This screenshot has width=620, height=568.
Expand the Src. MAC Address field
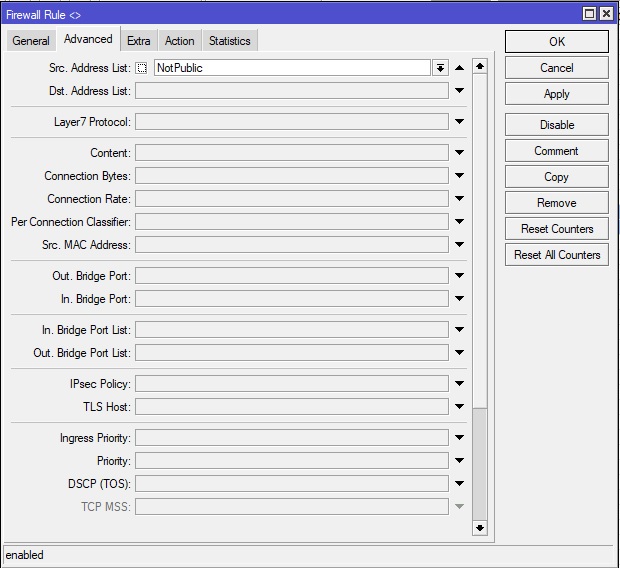[460, 245]
